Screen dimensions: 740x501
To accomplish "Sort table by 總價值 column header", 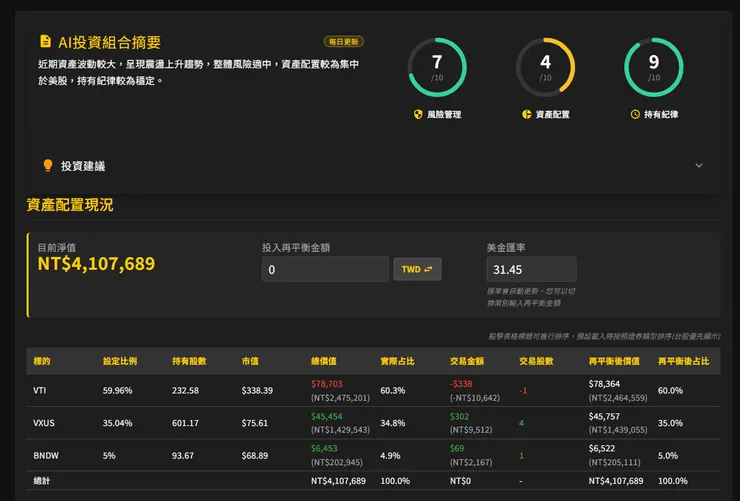I will pyautogui.click(x=324, y=361).
